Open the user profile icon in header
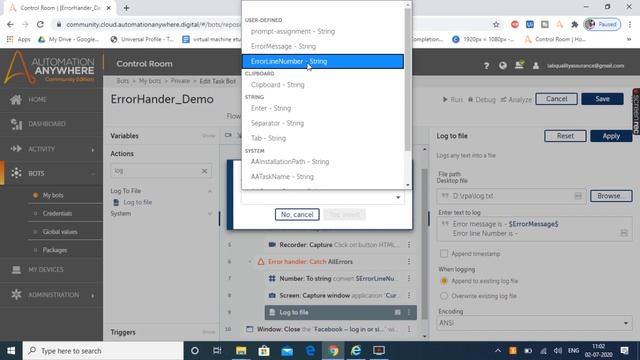 [x=536, y=66]
